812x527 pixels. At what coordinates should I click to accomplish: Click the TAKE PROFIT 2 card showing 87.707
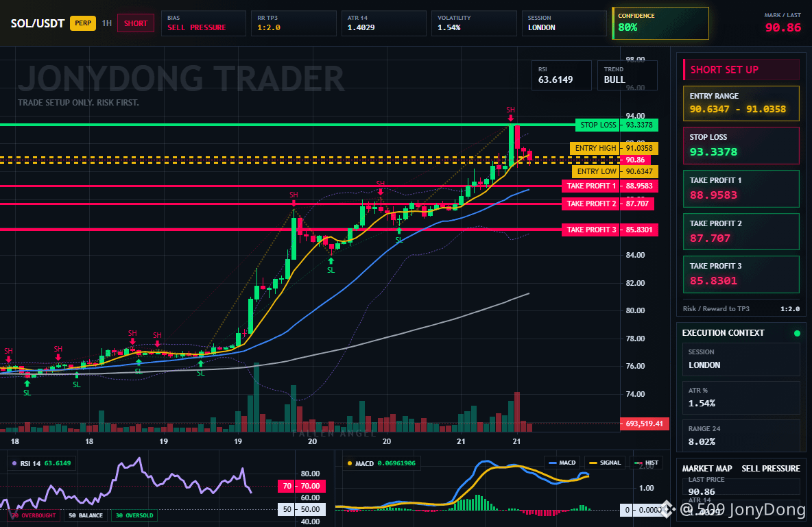tap(741, 232)
